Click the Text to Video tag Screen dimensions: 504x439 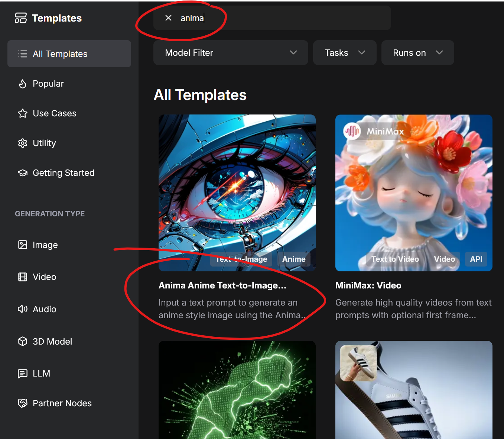(x=395, y=259)
